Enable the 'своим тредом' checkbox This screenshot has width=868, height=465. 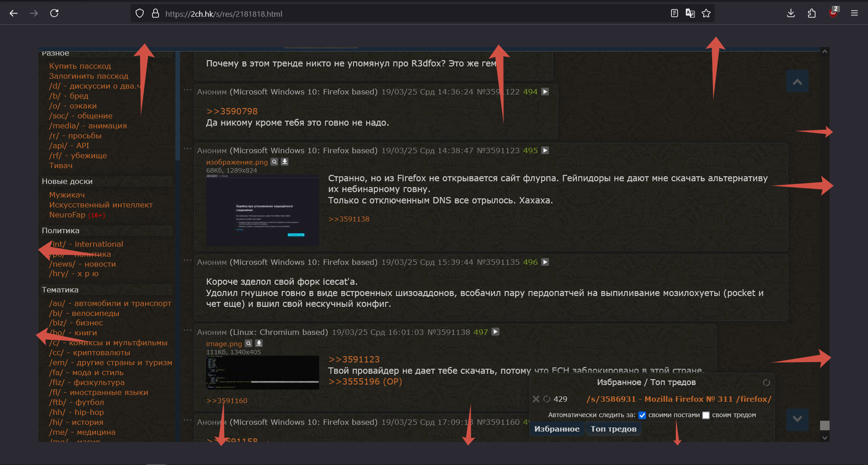[706, 415]
